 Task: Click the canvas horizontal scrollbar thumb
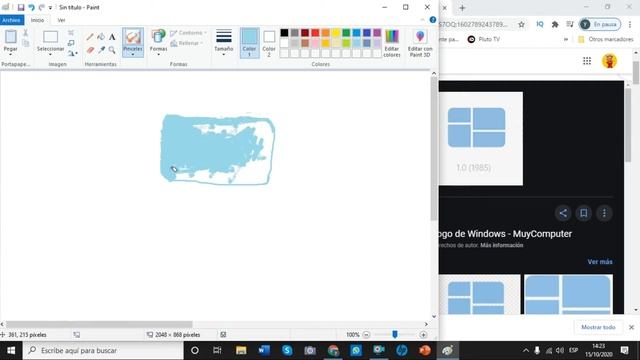(98, 324)
